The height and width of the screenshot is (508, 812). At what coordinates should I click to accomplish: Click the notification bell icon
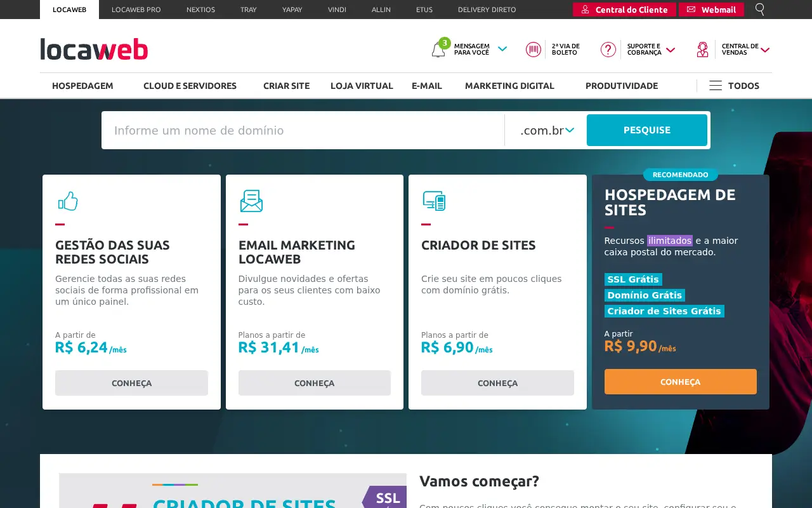pyautogui.click(x=438, y=50)
